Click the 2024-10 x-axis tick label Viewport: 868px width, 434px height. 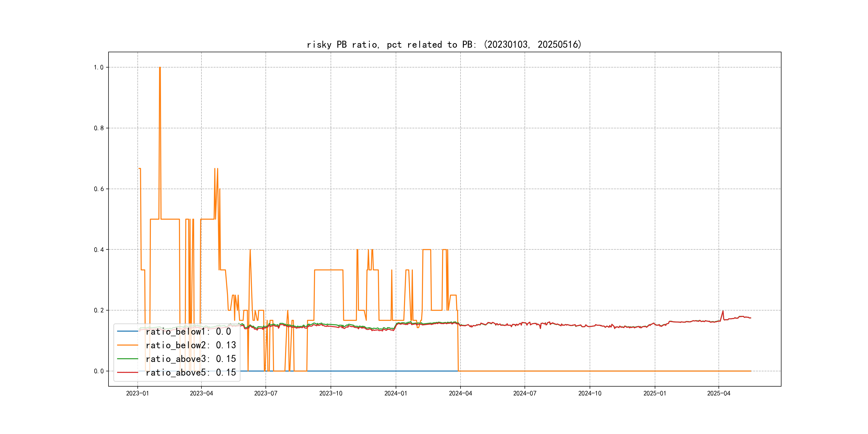[590, 394]
